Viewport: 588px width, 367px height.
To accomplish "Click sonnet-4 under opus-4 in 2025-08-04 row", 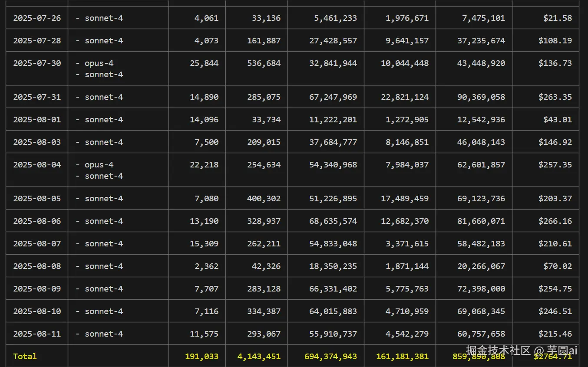I will coord(104,176).
